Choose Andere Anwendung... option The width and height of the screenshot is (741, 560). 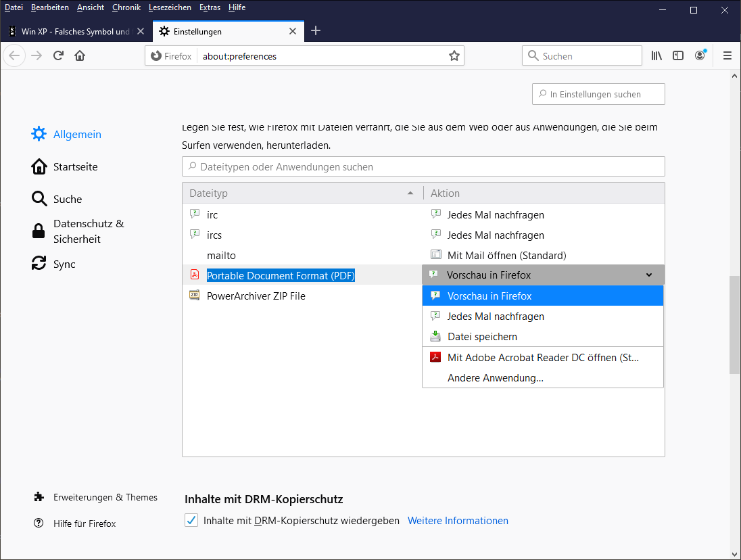[x=542, y=377]
